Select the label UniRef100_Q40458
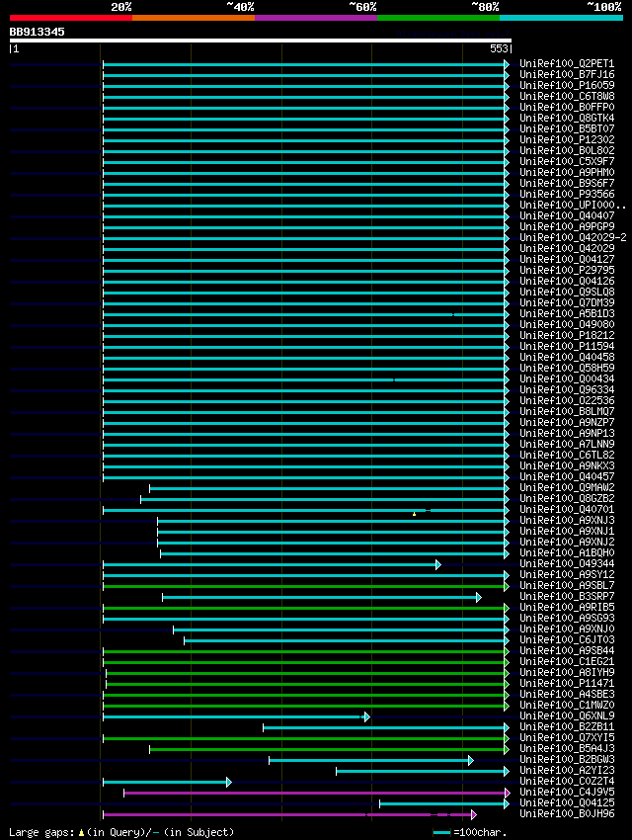Screen dimensions: 632x840 (567, 358)
